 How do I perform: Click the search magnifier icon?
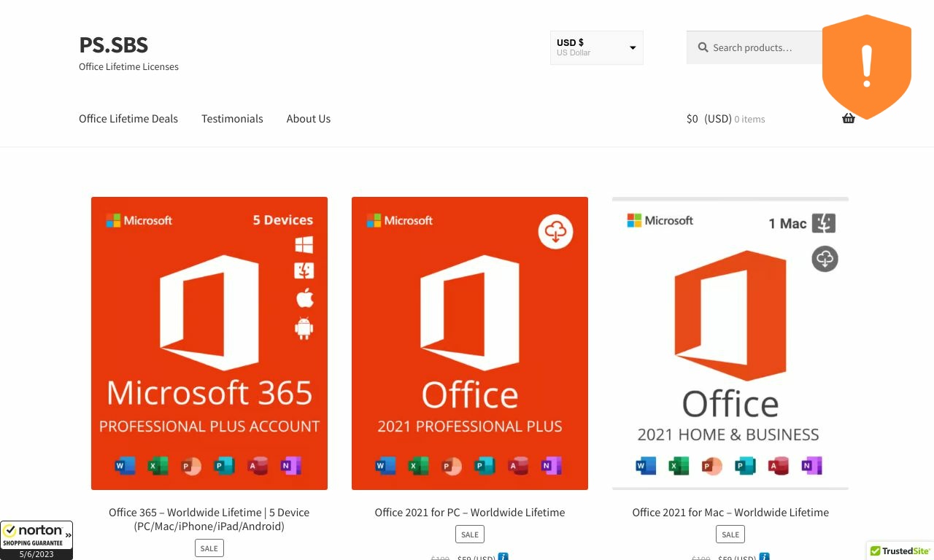click(x=703, y=47)
